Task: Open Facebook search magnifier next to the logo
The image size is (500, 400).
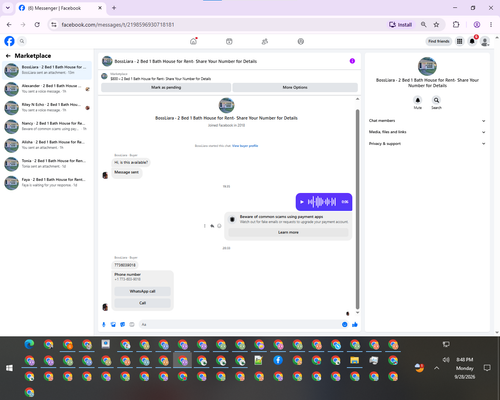Action: [22, 41]
